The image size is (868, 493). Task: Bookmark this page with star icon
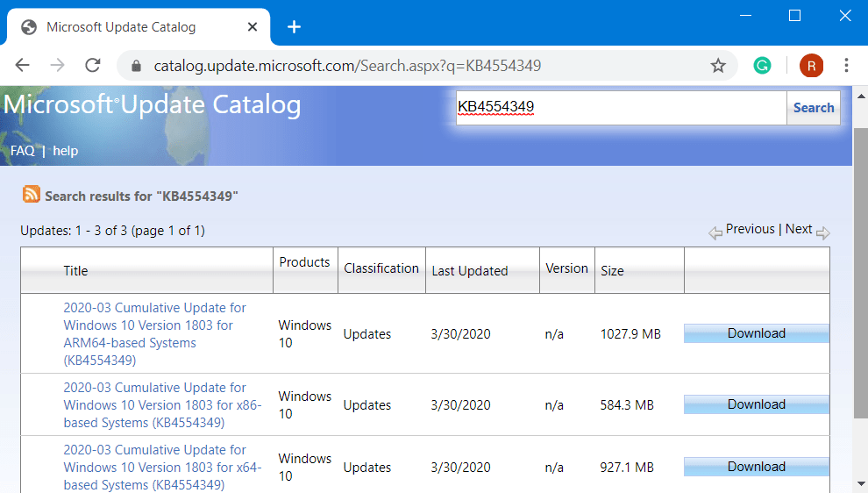pos(718,66)
